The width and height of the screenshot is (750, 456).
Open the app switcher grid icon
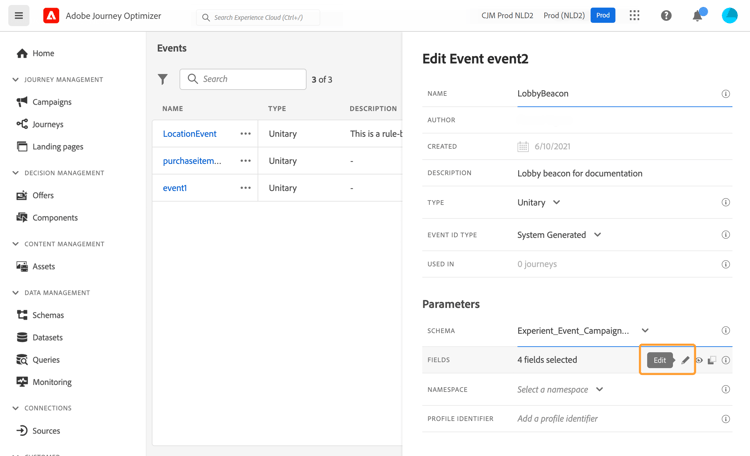634,16
